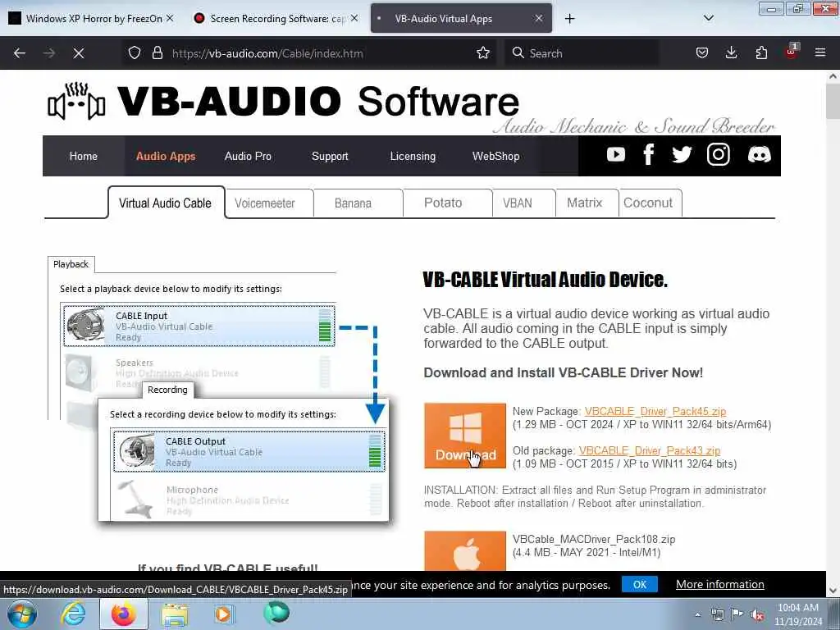Click VBCABLE_Driver_Pack45.zip link
This screenshot has width=840, height=630.
point(655,412)
